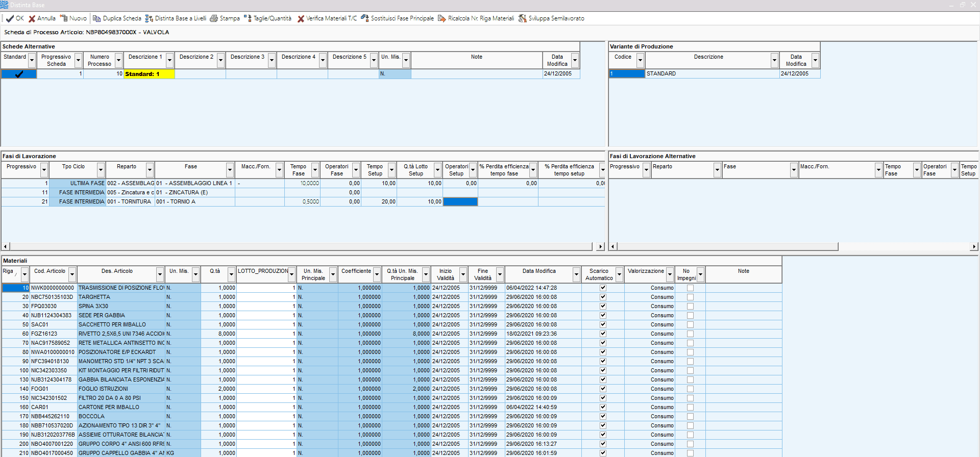
Task: Toggle No Impegni for SEDE PER GABBIA row
Action: tap(690, 315)
